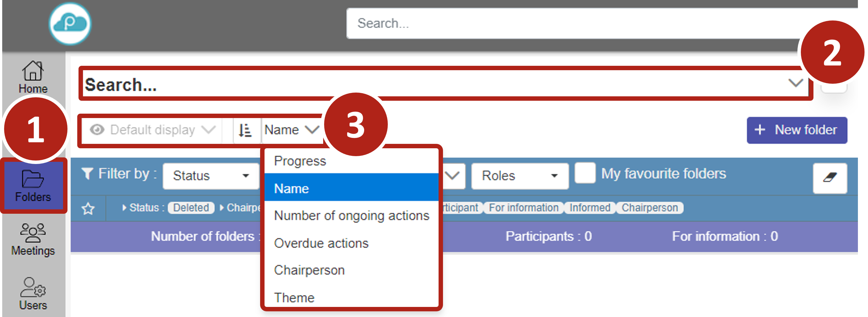Viewport: 868px width, 317px height.
Task: Remove the Deleted status filter tag
Action: (191, 208)
